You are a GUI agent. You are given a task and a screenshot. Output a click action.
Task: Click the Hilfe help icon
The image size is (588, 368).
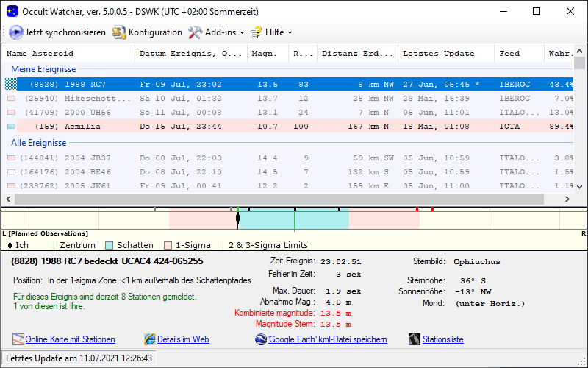pyautogui.click(x=256, y=32)
